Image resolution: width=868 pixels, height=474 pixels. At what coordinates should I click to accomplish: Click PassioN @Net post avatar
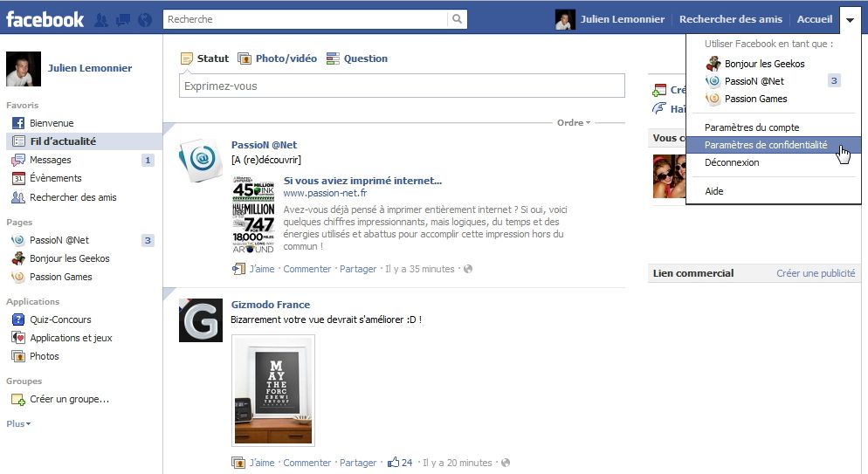click(x=200, y=161)
